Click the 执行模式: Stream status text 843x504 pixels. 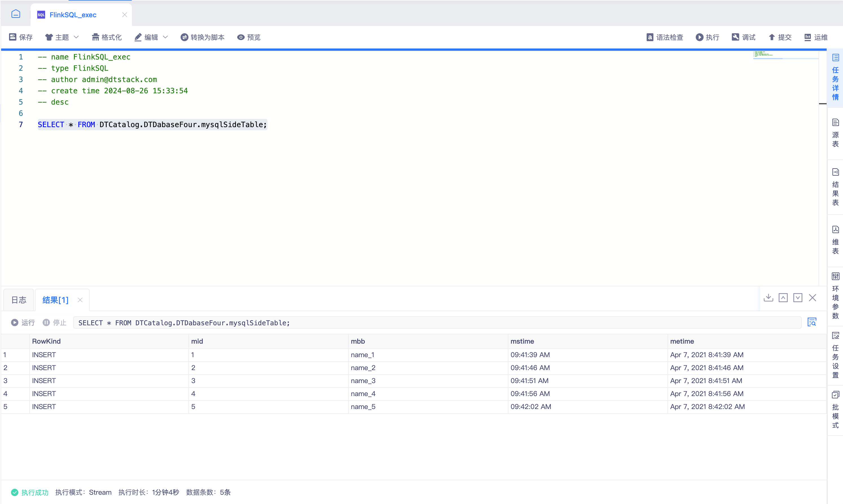(83, 492)
